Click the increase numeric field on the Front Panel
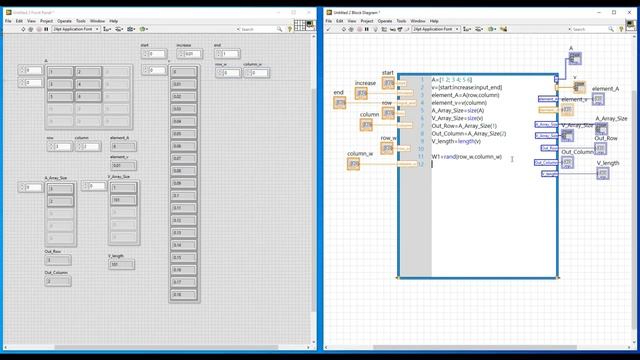The image size is (640, 360). (x=193, y=53)
